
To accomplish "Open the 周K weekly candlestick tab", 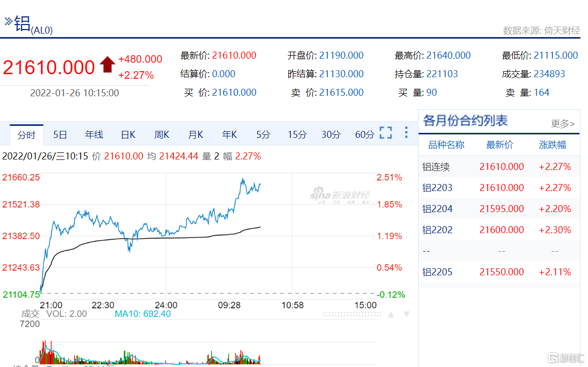I will click(161, 134).
